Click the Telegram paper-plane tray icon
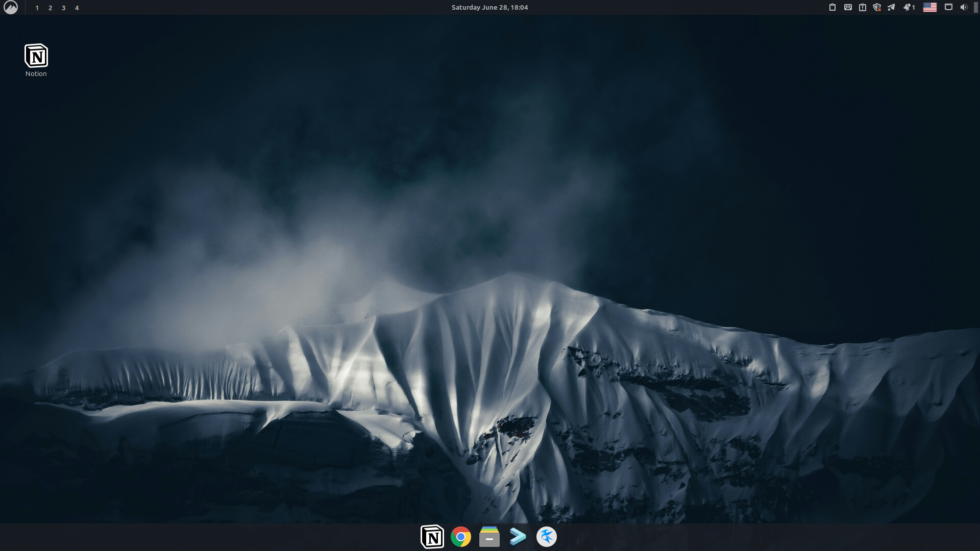The image size is (980, 551). click(891, 7)
